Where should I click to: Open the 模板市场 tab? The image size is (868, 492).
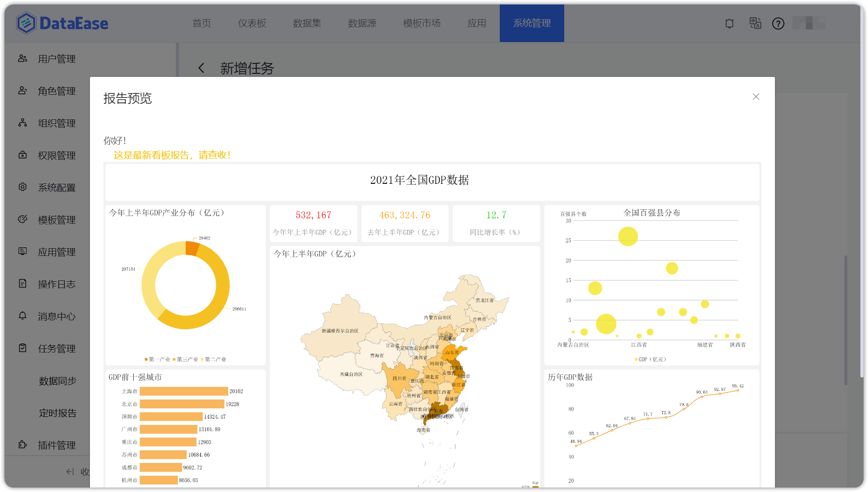pos(422,23)
